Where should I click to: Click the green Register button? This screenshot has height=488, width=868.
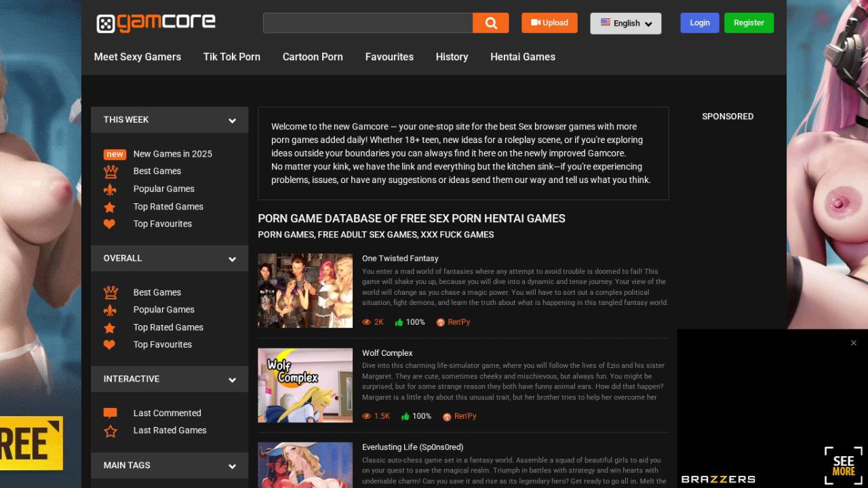pos(749,22)
